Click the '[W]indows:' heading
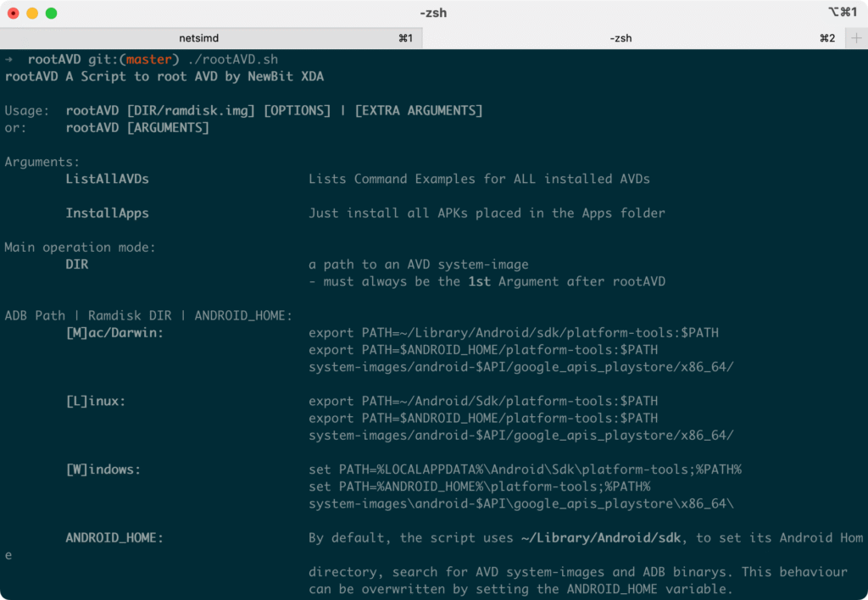 click(103, 469)
